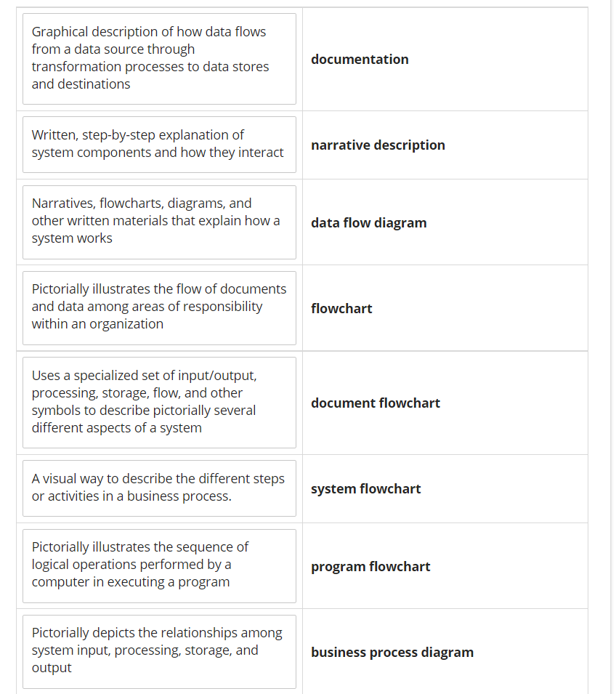This screenshot has width=616, height=694.
Task: Select the 'Graphical description of how data flows' card
Action: [159, 58]
